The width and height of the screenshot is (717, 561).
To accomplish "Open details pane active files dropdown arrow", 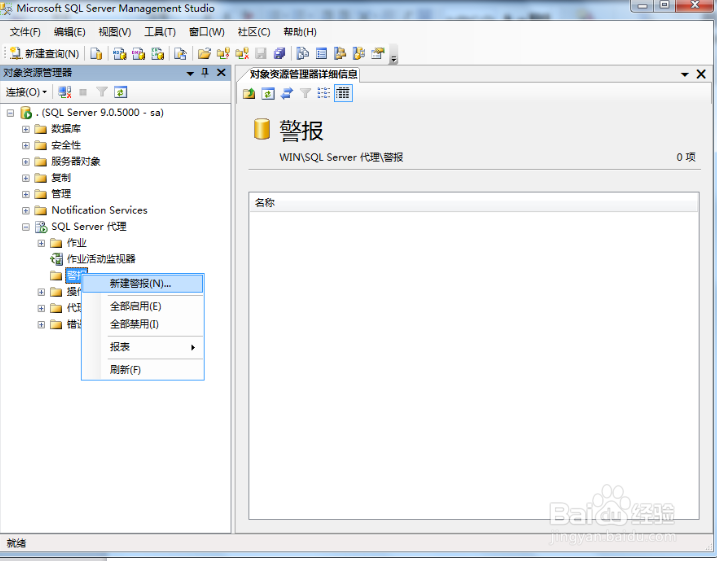I will [x=685, y=75].
